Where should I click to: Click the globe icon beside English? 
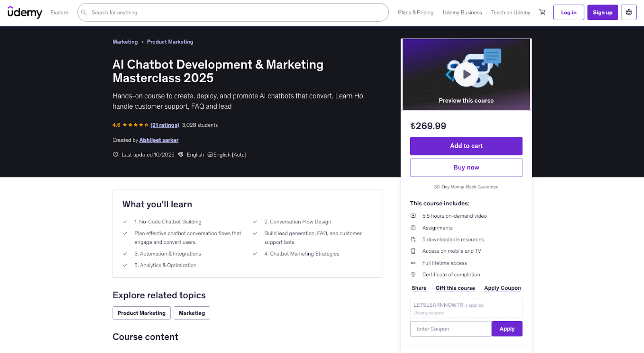(x=181, y=155)
